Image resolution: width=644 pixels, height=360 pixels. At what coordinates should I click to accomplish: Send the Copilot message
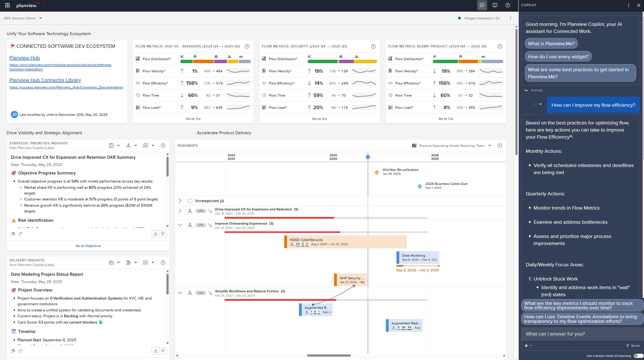633,345
